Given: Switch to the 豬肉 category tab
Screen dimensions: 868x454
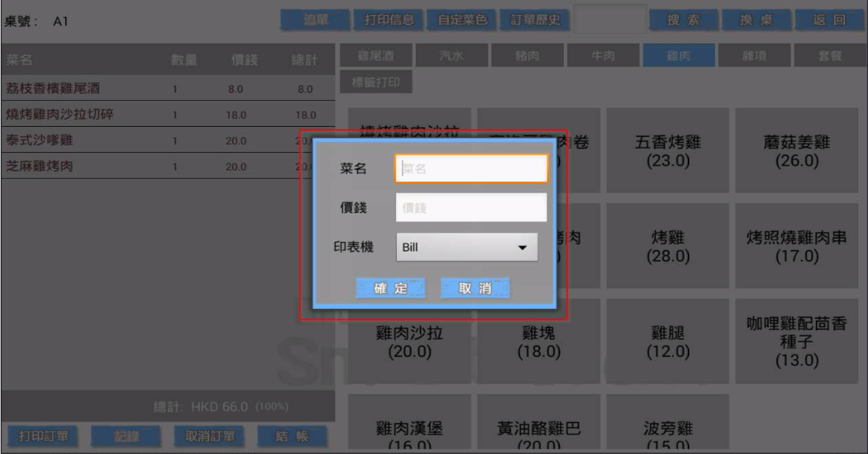Looking at the screenshot, I should pyautogui.click(x=527, y=55).
